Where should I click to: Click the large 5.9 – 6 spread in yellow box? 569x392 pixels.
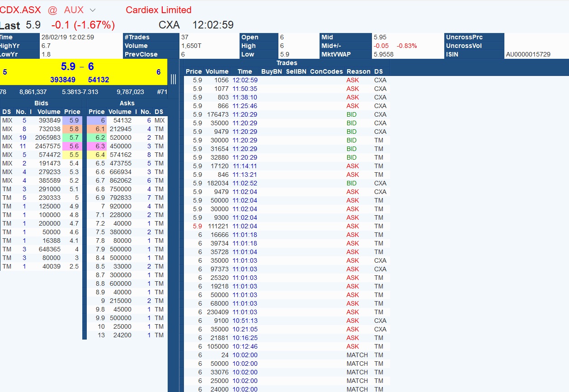(77, 67)
